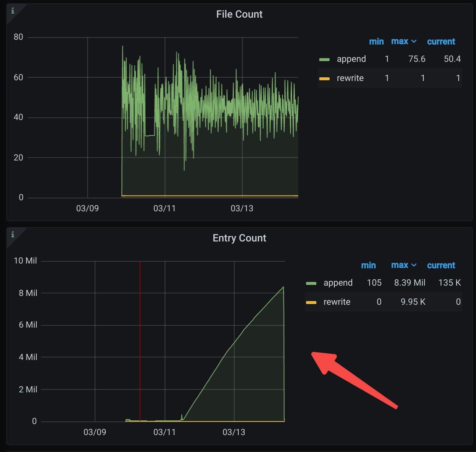Toggle the append series in File Count

point(351,59)
